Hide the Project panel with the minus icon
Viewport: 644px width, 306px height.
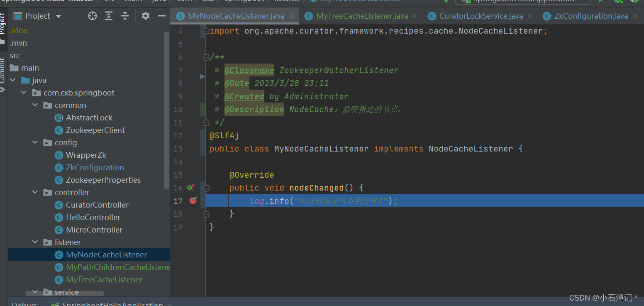[x=162, y=16]
